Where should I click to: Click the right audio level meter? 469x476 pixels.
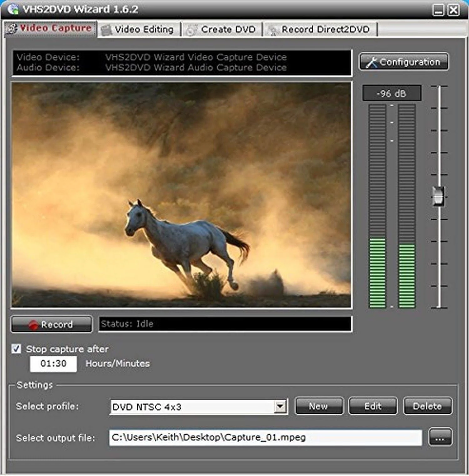point(407,206)
